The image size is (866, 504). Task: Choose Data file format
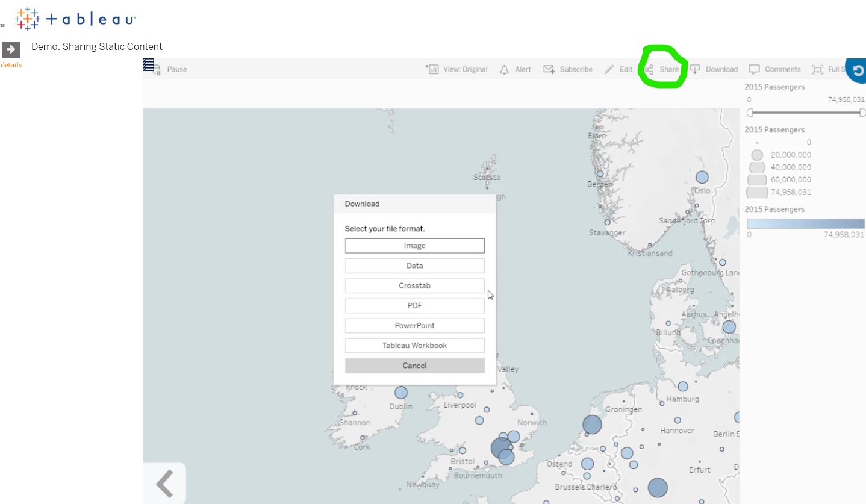[414, 266]
